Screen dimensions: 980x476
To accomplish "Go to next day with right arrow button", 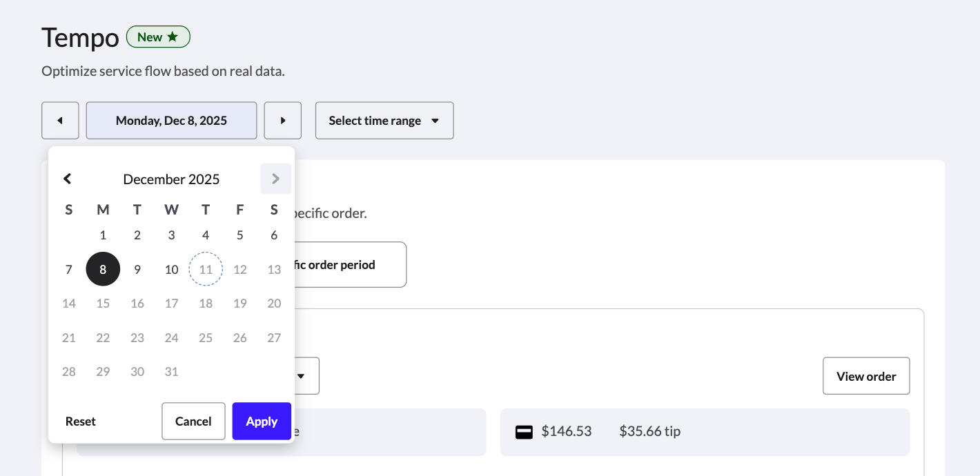I will 283,121.
